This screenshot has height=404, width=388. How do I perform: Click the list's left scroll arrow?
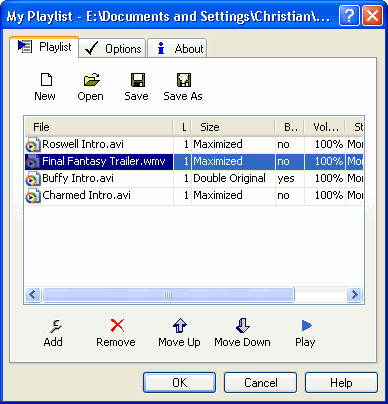(33, 295)
